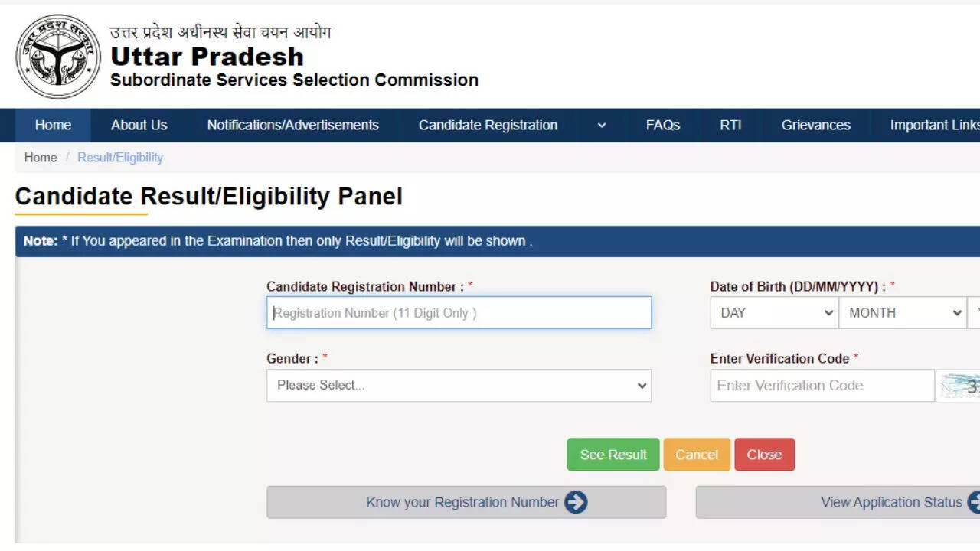980x551 pixels.
Task: Expand the Candidate Registration dropdown chevron
Action: click(x=602, y=126)
